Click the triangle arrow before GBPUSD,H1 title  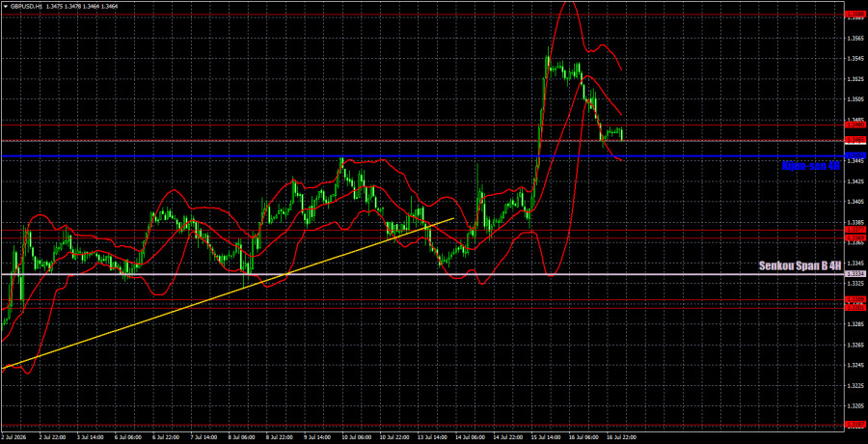pos(5,6)
